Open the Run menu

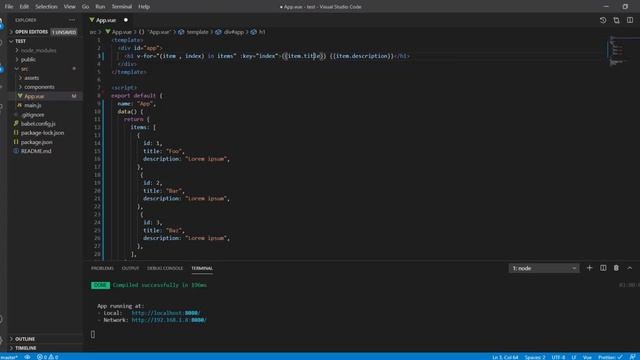click(100, 7)
